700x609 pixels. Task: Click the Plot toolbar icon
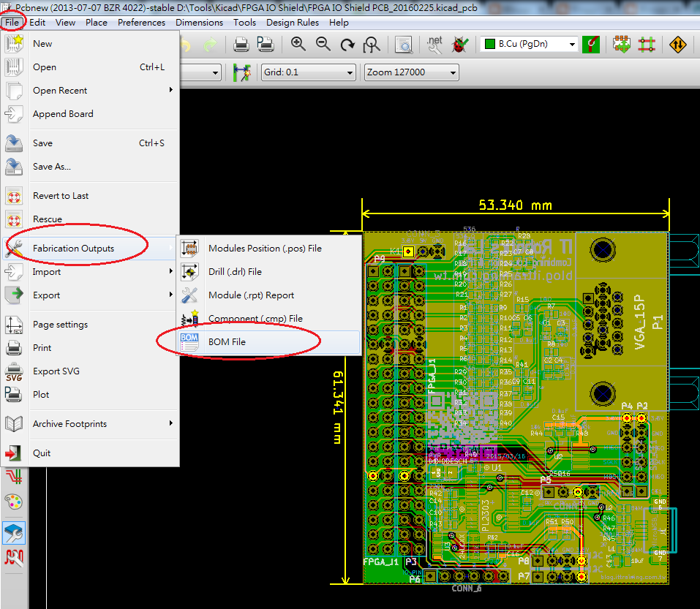point(266,44)
